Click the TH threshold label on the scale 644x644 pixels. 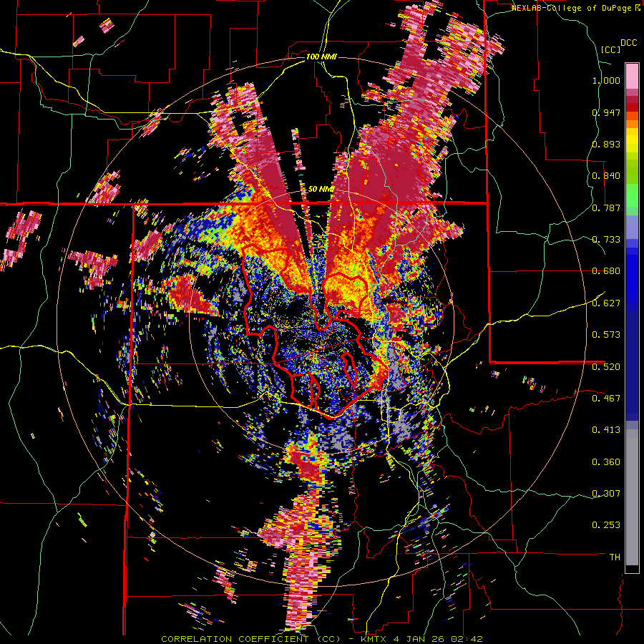point(615,557)
